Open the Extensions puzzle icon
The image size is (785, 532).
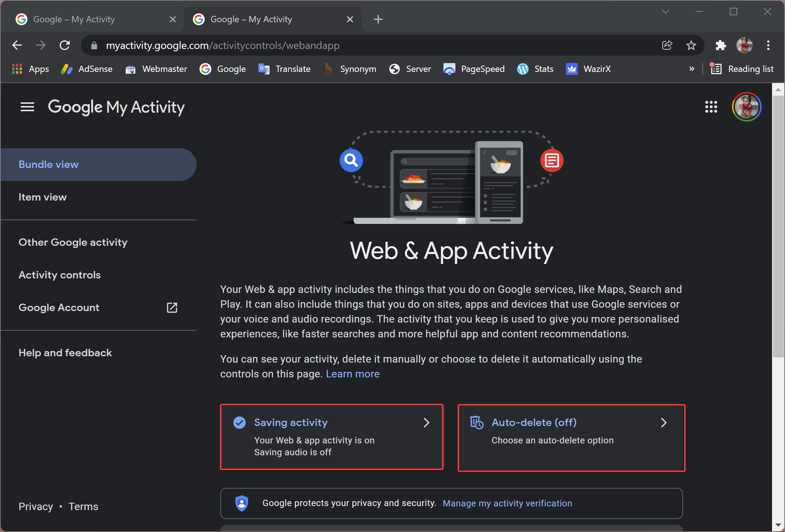[720, 45]
